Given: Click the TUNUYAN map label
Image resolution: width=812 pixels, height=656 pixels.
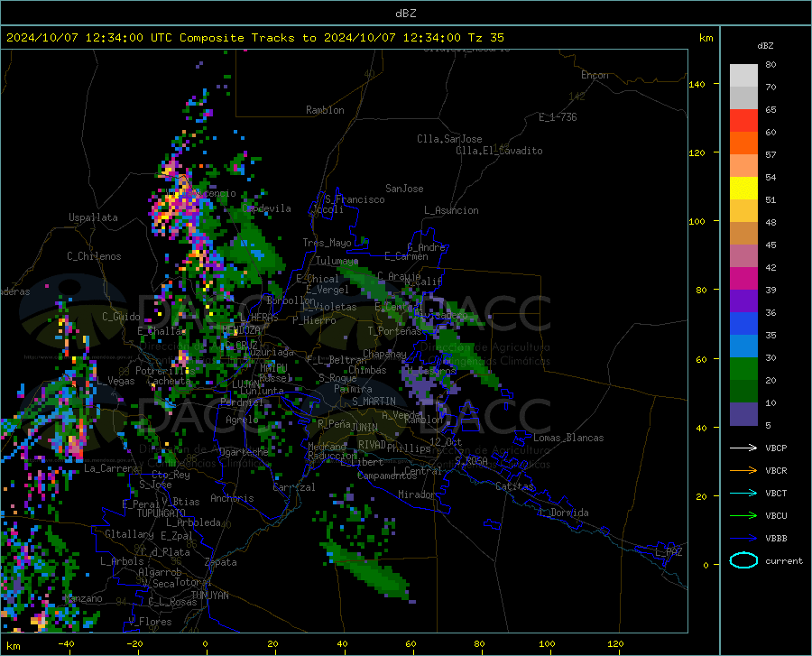Looking at the screenshot, I should [x=209, y=595].
